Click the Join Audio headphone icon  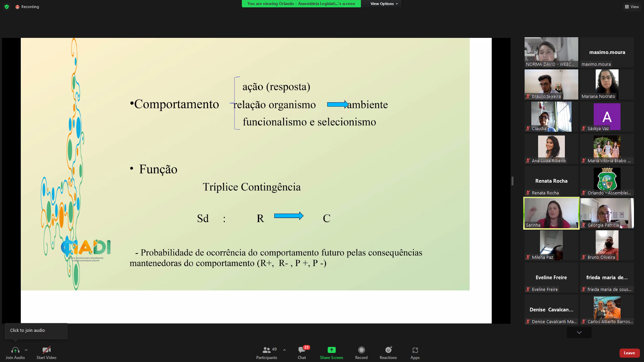15,350
